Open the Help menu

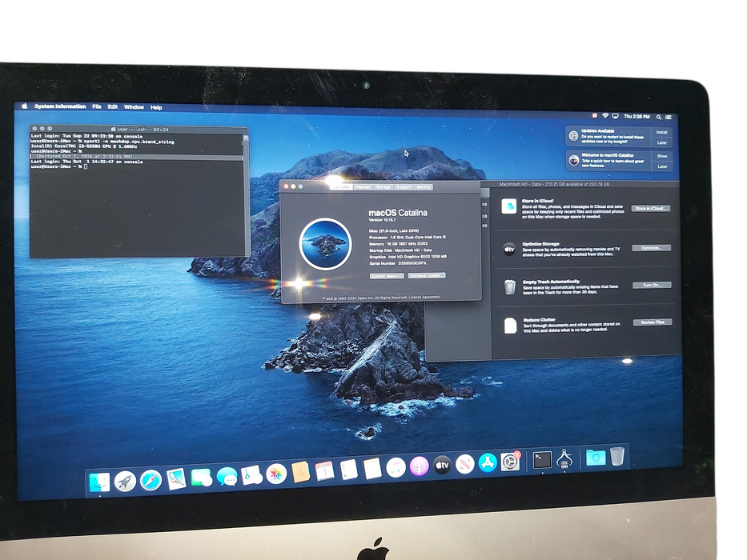[x=156, y=108]
